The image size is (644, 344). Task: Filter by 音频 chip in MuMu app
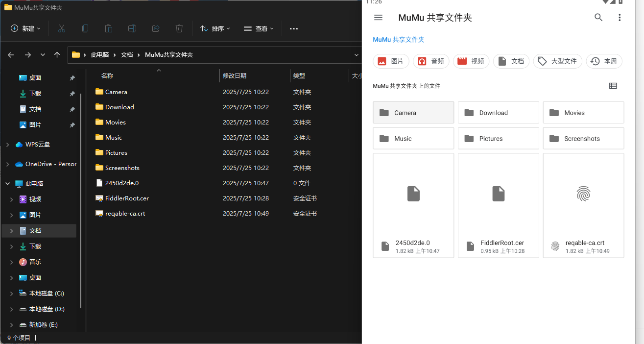click(431, 61)
